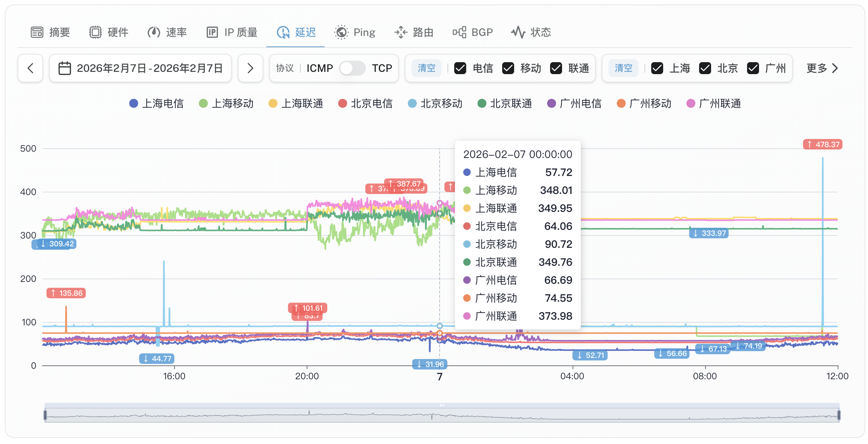868x444 pixels.
Task: Click the 速率 speed gauge icon
Action: [x=154, y=33]
